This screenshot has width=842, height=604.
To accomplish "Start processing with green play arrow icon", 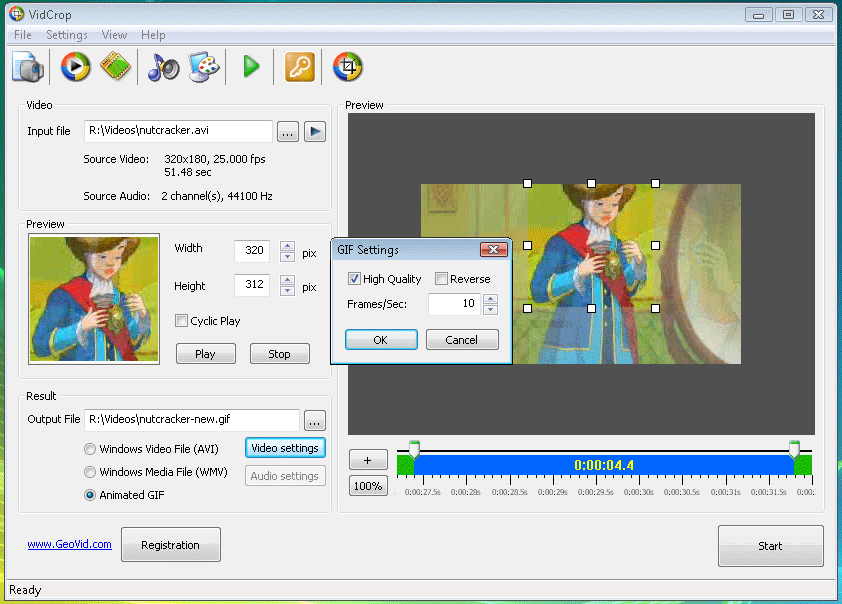I will tap(251, 67).
